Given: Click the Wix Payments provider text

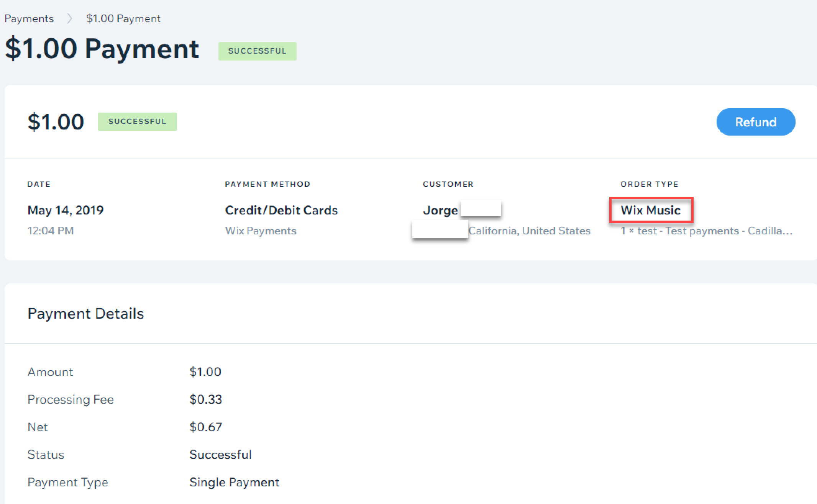Looking at the screenshot, I should pyautogui.click(x=261, y=231).
